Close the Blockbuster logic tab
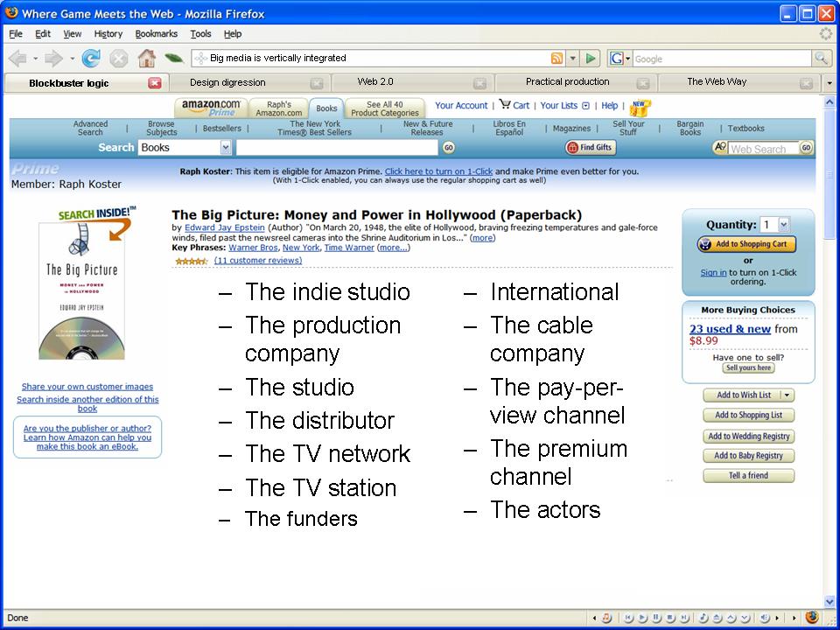 154,83
